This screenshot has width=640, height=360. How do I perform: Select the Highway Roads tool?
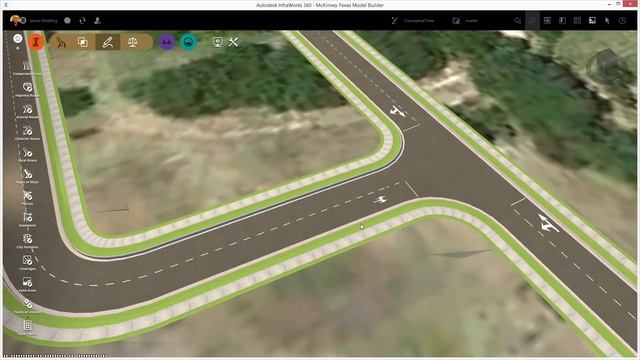27,89
